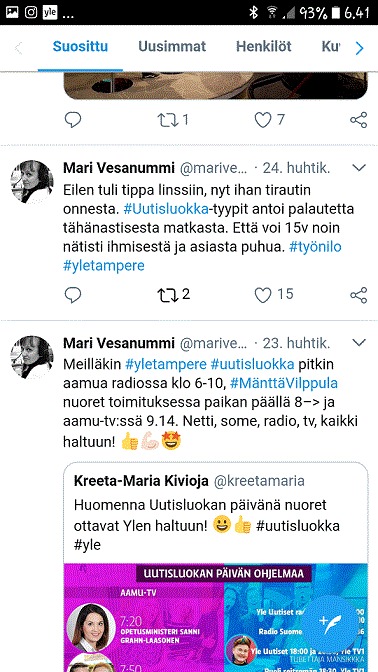Open options chevron on 23. huhtik. tweet
Screen dimensions: 378x672
[x=359, y=342]
